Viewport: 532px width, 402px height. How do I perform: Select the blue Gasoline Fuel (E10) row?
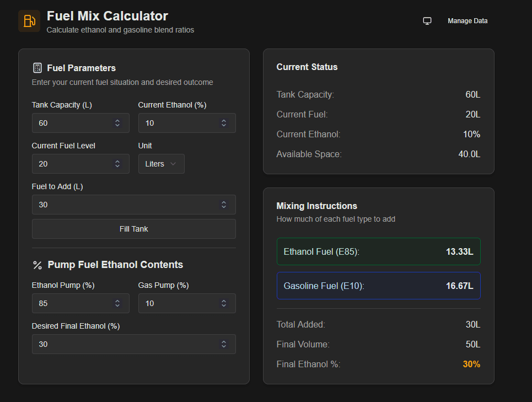pos(378,286)
